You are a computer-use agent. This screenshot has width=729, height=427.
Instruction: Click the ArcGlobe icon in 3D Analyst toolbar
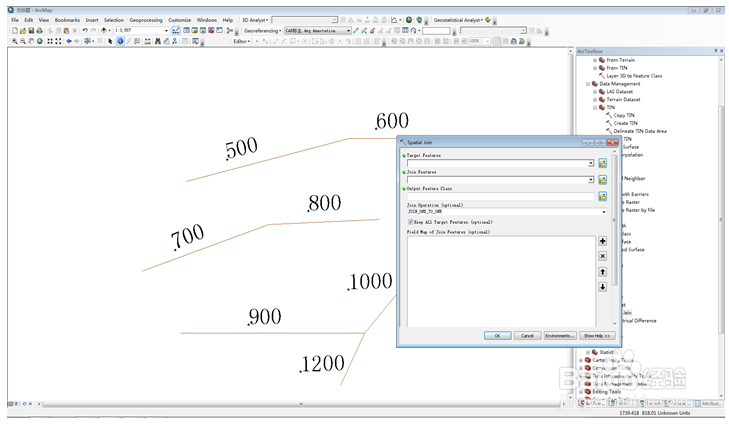419,20
